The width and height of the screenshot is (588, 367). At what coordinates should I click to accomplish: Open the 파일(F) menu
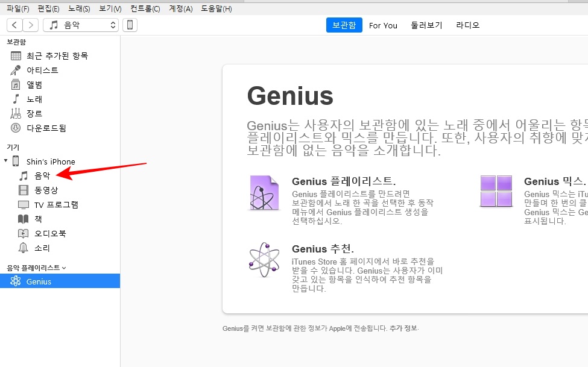click(x=17, y=8)
